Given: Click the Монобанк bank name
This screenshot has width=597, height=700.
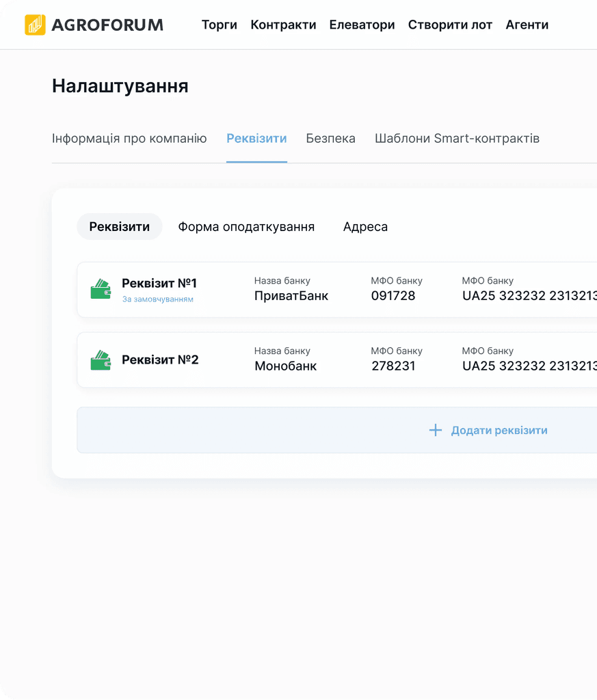Looking at the screenshot, I should (x=286, y=366).
